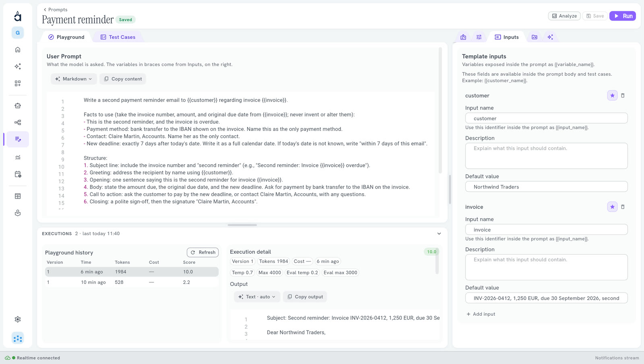Click the customer Input name field
This screenshot has width=644, height=364.
(x=547, y=118)
